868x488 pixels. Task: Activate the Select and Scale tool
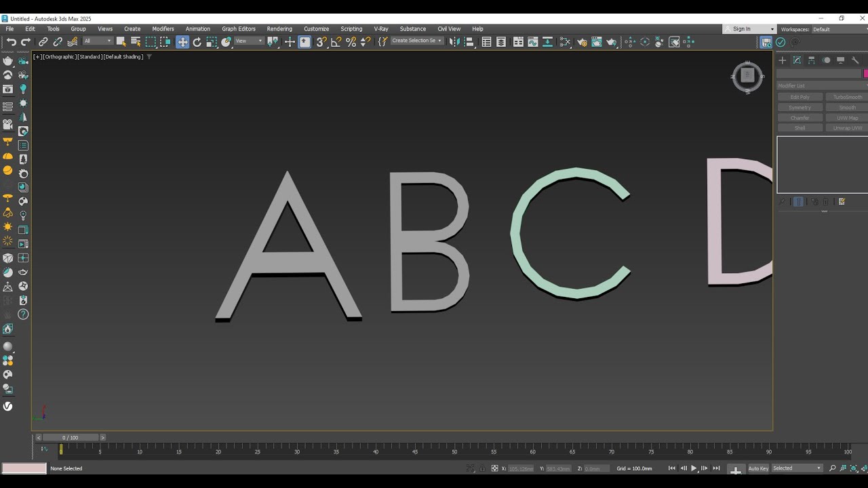click(212, 42)
